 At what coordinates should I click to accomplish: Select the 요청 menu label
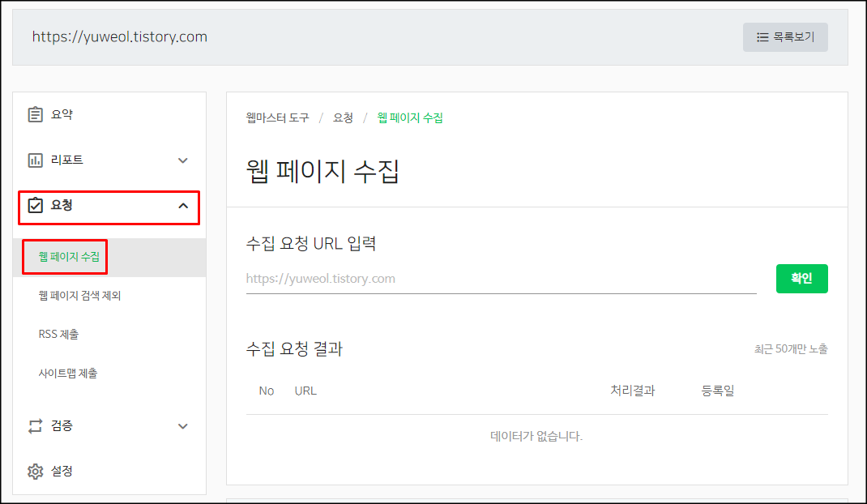point(62,205)
